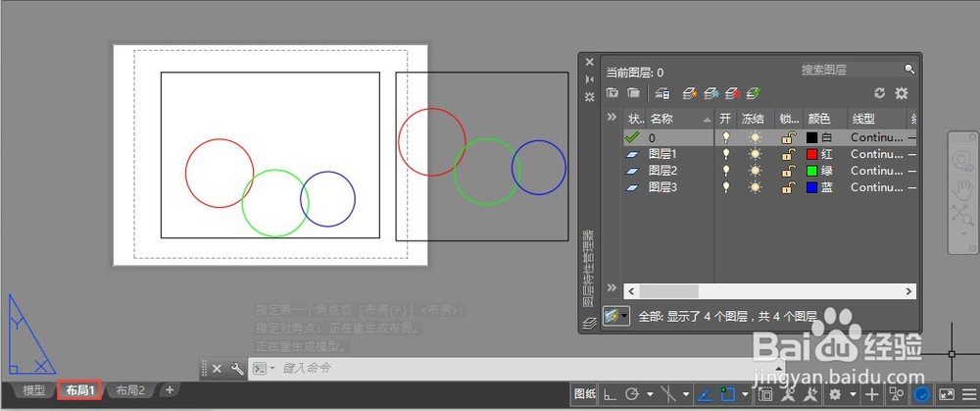Toggle polar tracking in status bar
Screen dimensions: 980x411
click(x=632, y=394)
